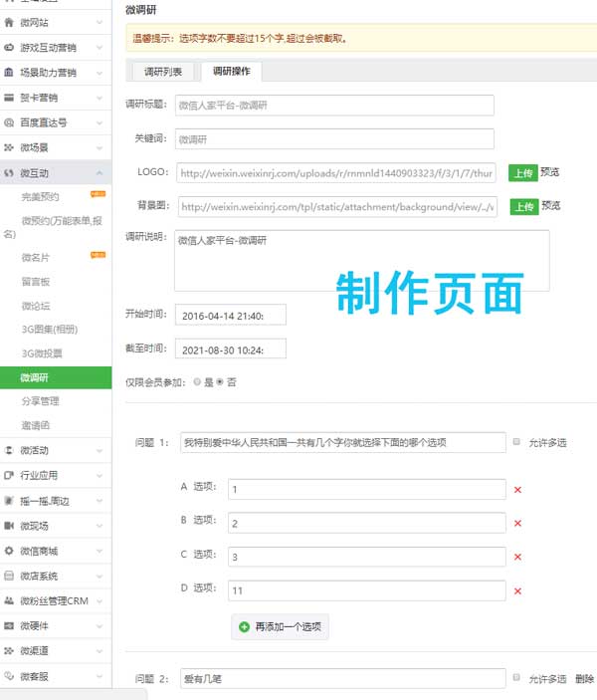Click the 截至时间 date field
The width and height of the screenshot is (597, 700).
(231, 350)
